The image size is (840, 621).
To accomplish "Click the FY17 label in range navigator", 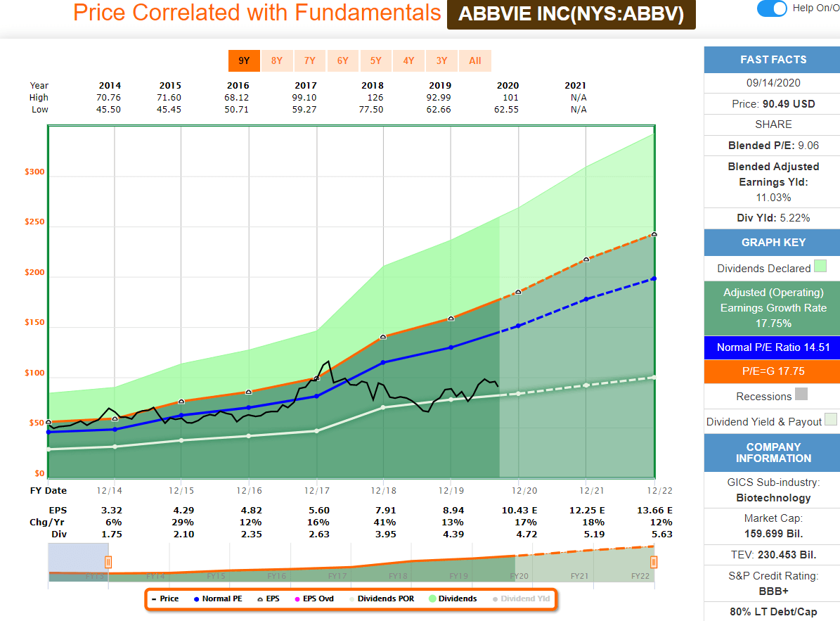I will [x=337, y=576].
